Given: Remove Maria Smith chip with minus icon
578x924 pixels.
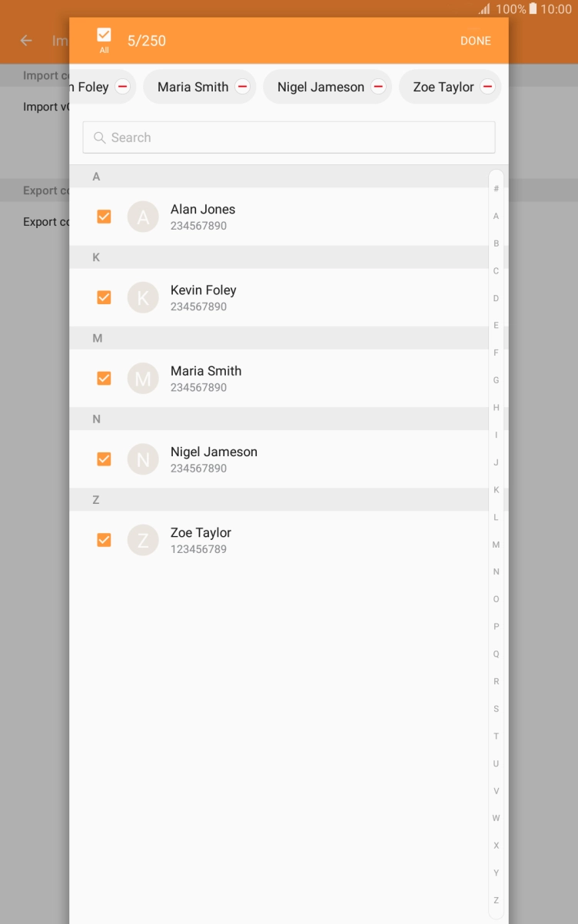Looking at the screenshot, I should click(x=242, y=87).
